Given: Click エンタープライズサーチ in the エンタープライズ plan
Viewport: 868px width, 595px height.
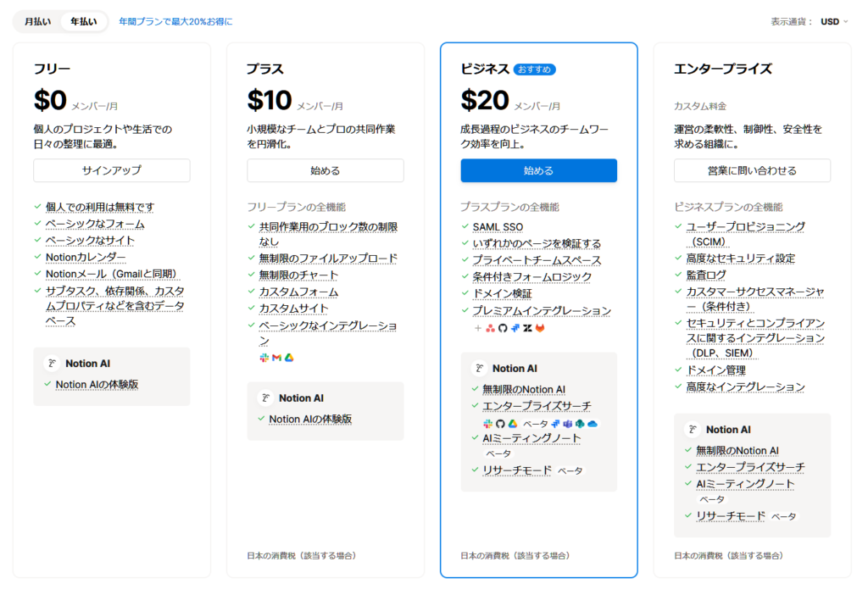Looking at the screenshot, I should (x=750, y=468).
